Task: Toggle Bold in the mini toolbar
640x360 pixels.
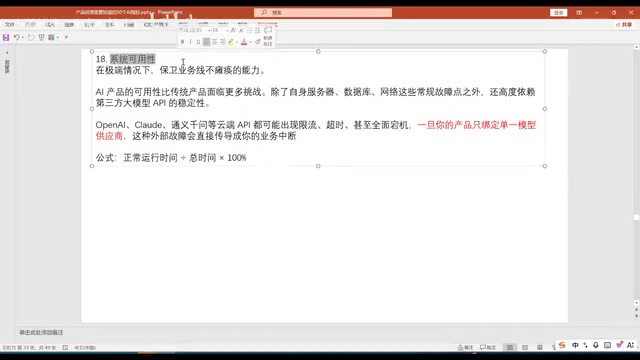Action: click(182, 42)
